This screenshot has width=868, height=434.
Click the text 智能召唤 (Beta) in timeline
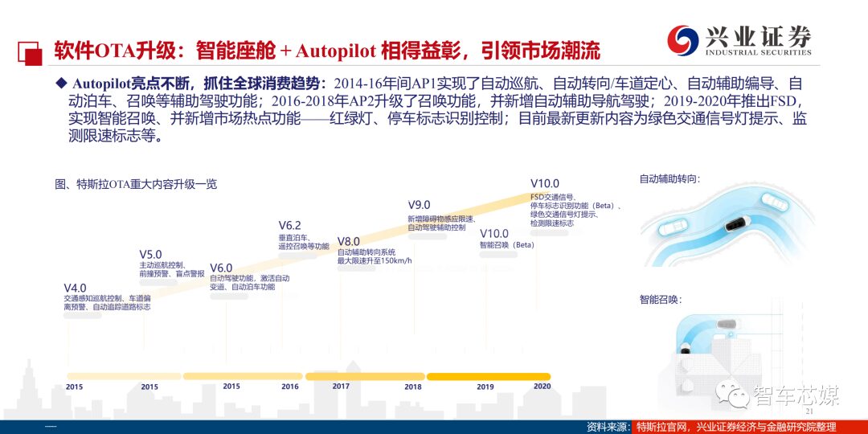pos(507,244)
